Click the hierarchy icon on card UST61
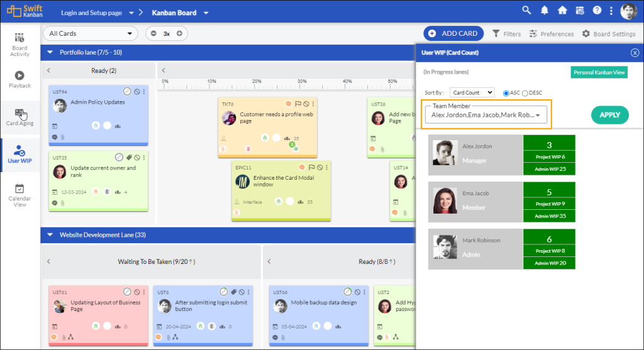This screenshot has width=644, height=350. pyautogui.click(x=70, y=337)
